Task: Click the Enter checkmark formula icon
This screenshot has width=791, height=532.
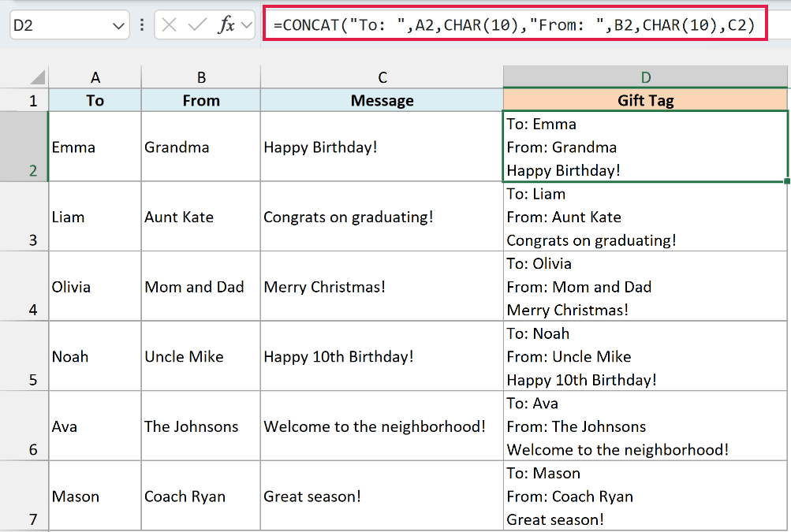Action: [x=197, y=24]
